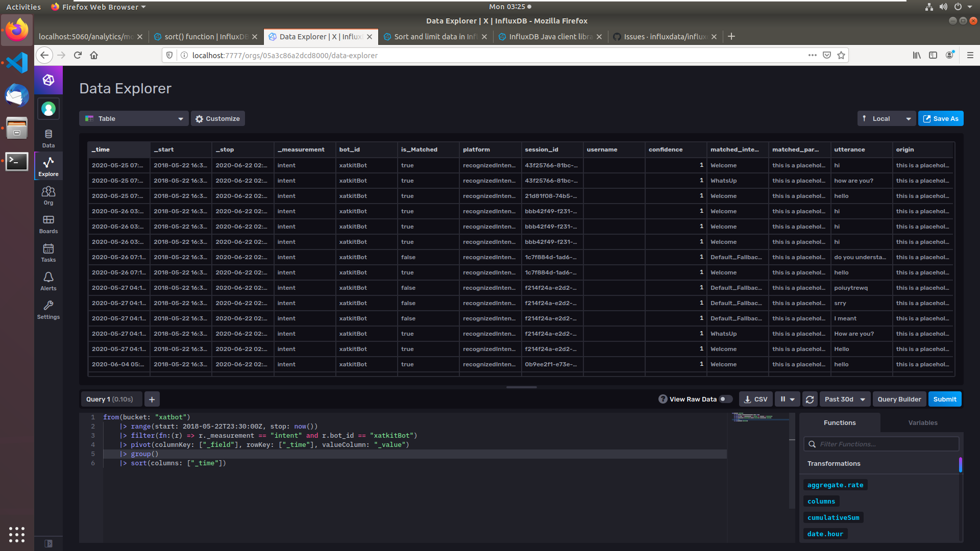Sort table by _time column header
Screen dimensions: 980x551
(119, 149)
